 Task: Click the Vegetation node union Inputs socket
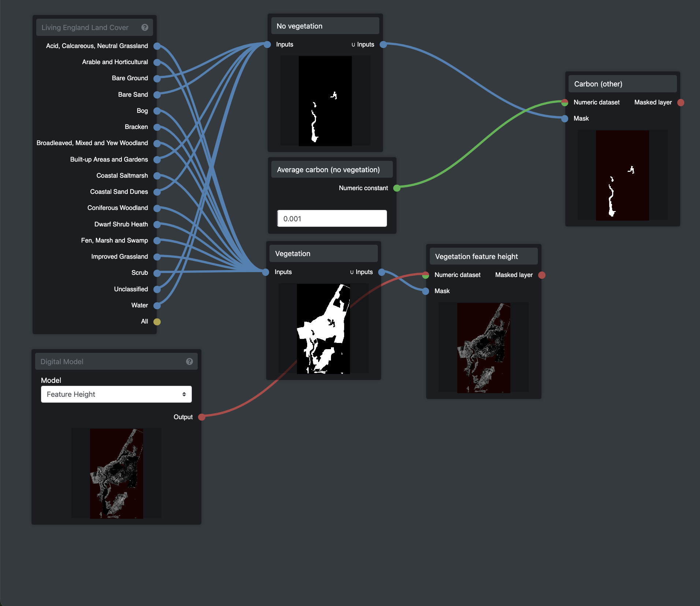coord(381,272)
